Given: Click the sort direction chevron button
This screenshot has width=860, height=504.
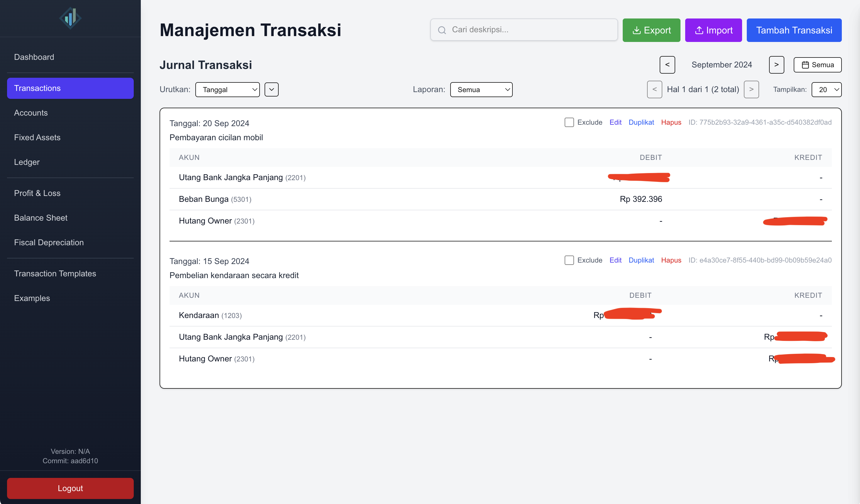Looking at the screenshot, I should (271, 89).
